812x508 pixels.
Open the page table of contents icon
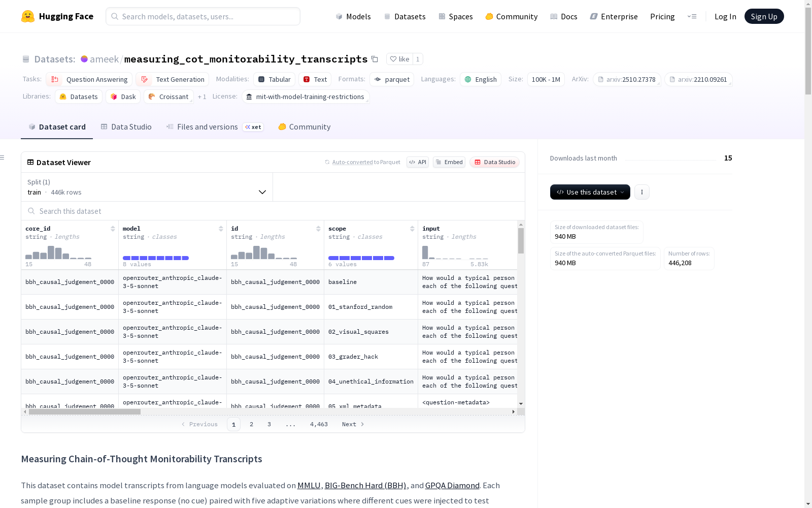pos(3,157)
